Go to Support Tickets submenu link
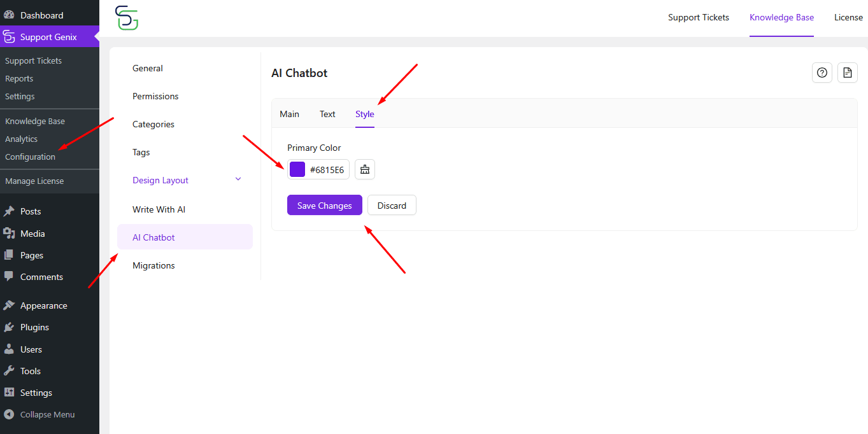This screenshot has height=434, width=868. pos(34,60)
